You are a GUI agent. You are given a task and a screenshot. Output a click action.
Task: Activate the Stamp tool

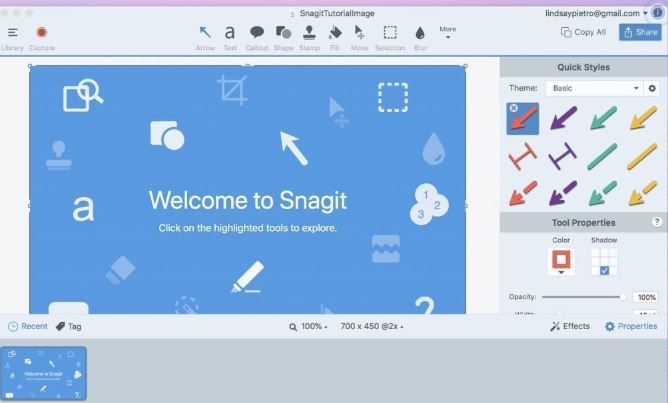[309, 37]
